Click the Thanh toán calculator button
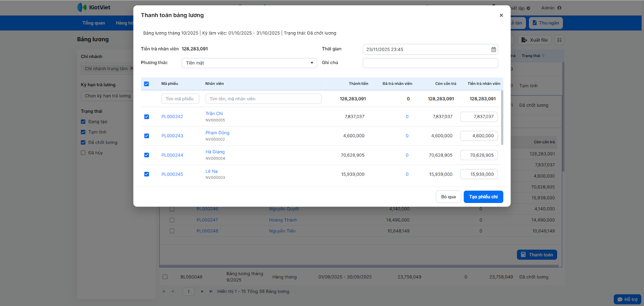The image size is (644, 306). (x=537, y=255)
